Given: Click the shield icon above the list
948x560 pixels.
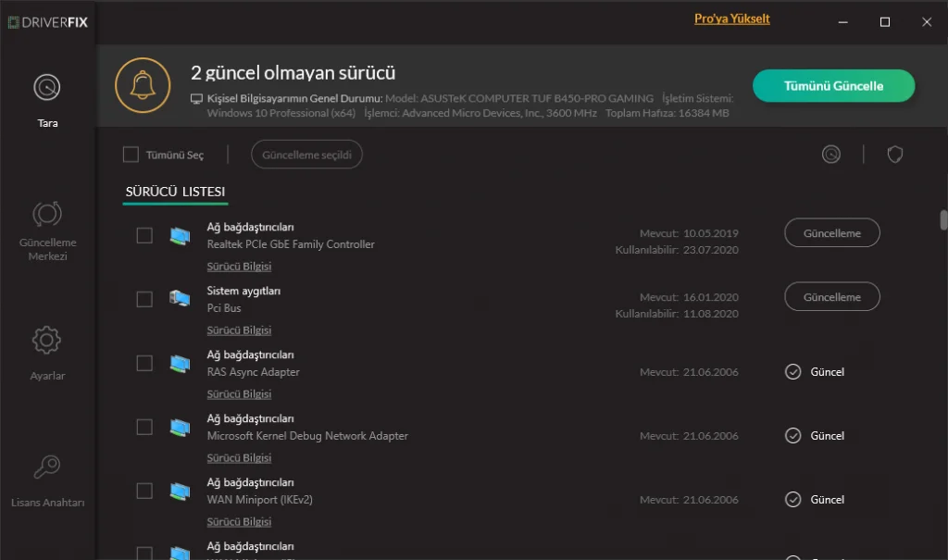Looking at the screenshot, I should [894, 155].
